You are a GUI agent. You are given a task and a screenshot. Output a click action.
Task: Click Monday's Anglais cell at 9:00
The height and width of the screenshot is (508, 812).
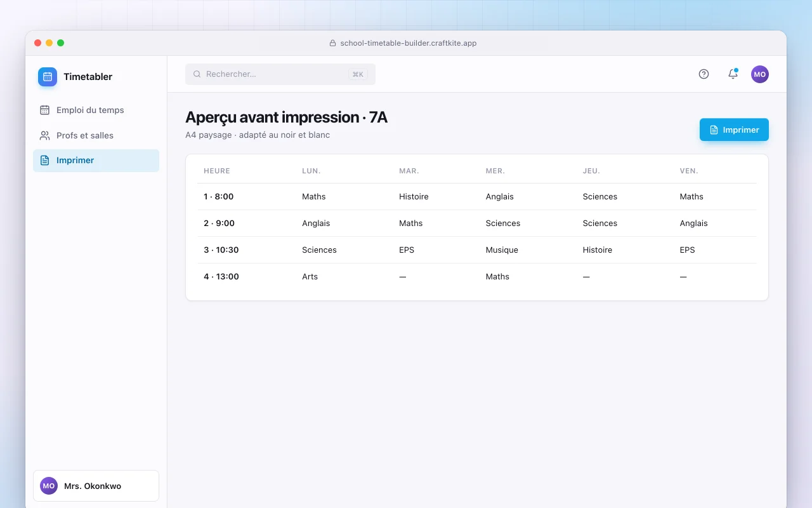316,224
